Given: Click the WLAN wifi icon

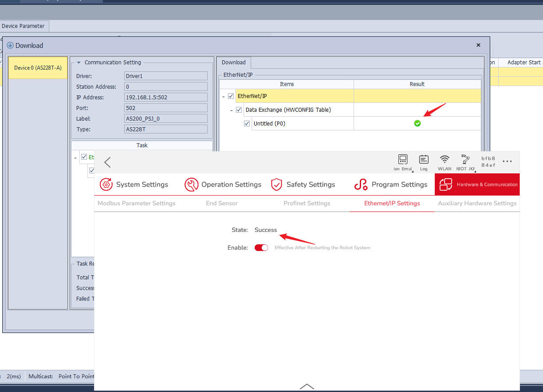Looking at the screenshot, I should pos(445,160).
